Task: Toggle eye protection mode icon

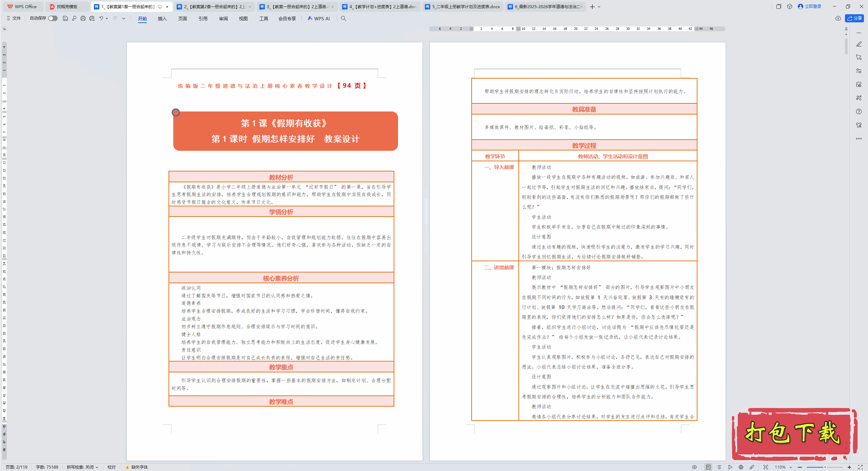Action: click(x=694, y=467)
